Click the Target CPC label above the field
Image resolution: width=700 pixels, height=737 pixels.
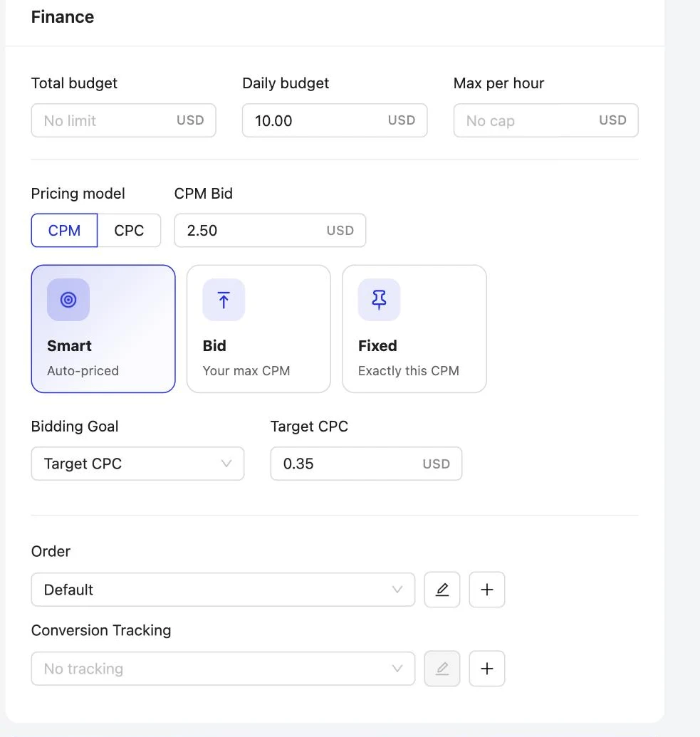click(x=309, y=427)
